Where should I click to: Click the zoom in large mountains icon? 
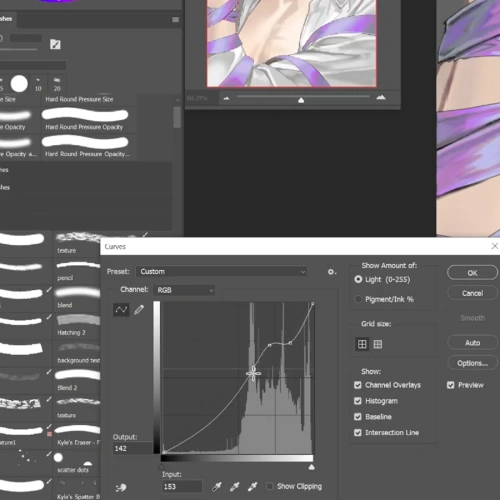[381, 97]
